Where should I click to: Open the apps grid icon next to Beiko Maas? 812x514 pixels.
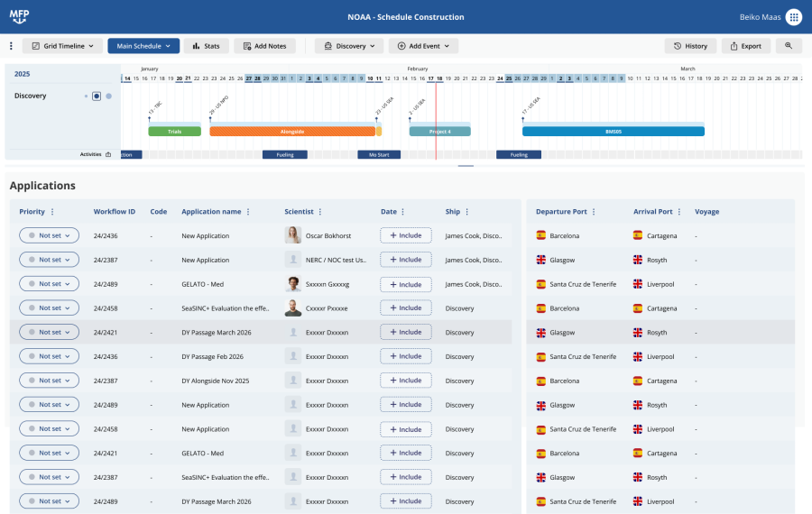793,17
